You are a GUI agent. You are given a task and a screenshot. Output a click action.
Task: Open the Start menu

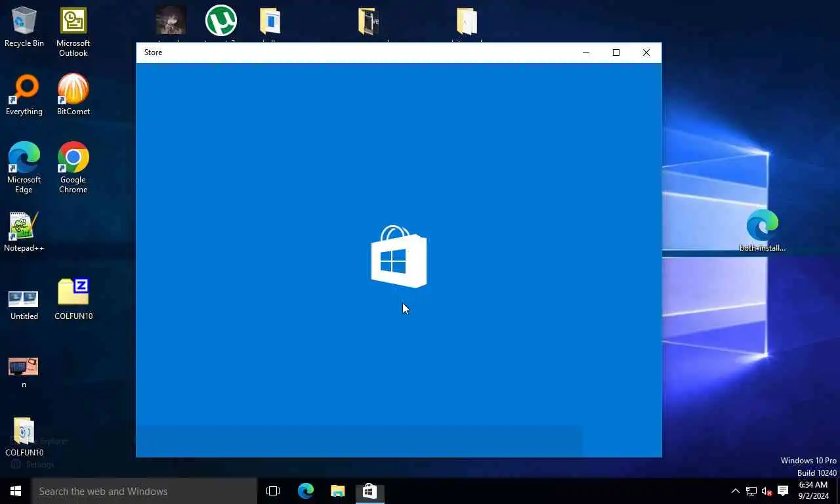coord(16,491)
